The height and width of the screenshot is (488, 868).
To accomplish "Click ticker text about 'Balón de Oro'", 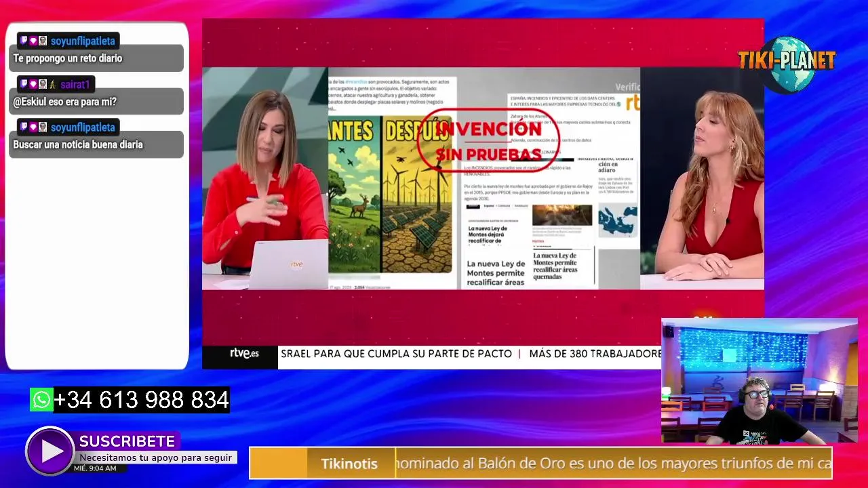I will (x=613, y=464).
